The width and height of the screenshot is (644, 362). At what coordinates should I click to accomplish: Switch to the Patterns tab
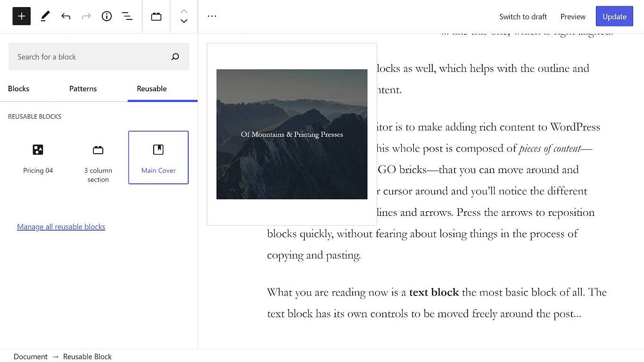83,89
